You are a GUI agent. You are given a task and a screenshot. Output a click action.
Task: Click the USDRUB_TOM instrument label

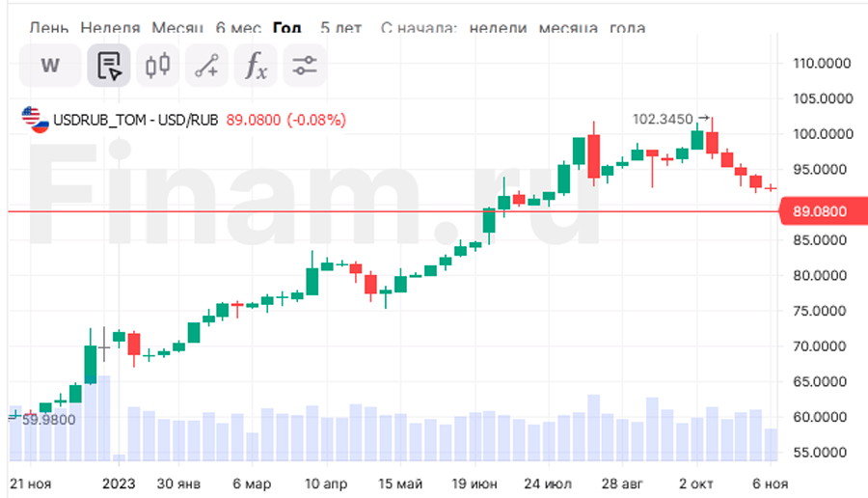[101, 120]
